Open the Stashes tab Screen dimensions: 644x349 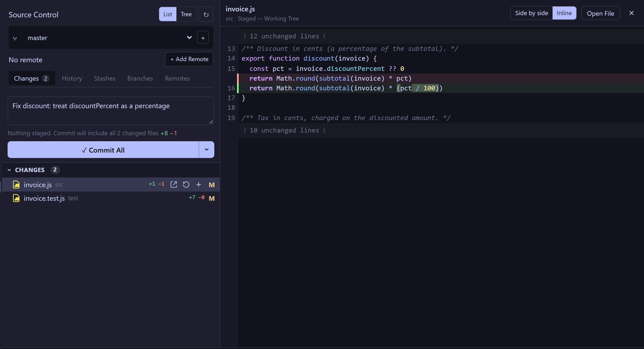point(104,78)
